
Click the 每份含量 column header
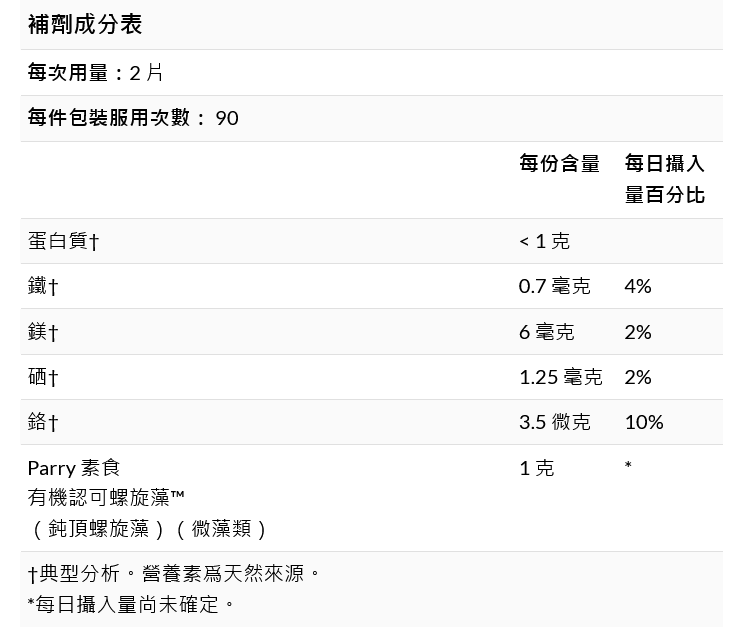(x=559, y=163)
